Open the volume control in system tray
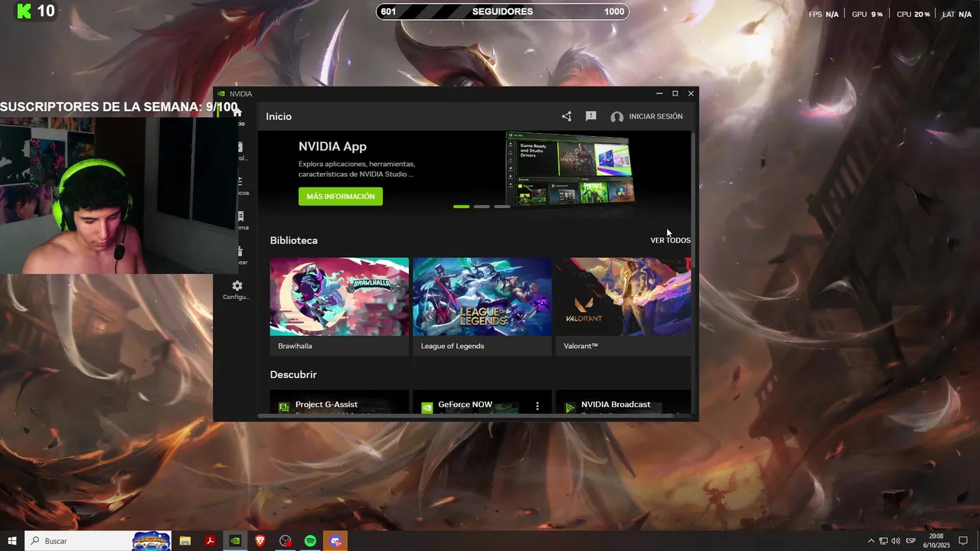980x551 pixels. tap(896, 541)
